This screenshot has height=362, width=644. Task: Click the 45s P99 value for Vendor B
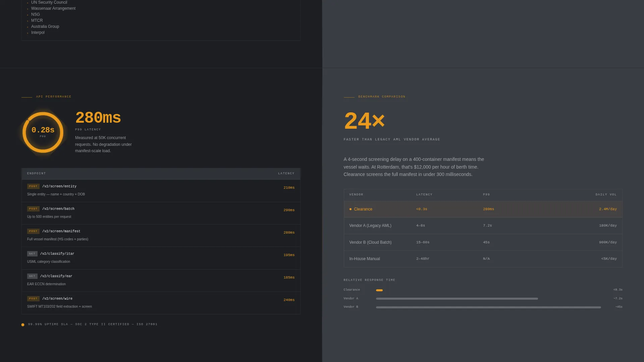(x=486, y=242)
